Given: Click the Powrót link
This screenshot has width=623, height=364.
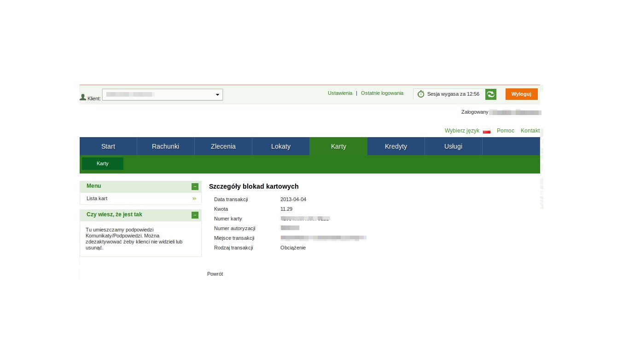Looking at the screenshot, I should (215, 274).
